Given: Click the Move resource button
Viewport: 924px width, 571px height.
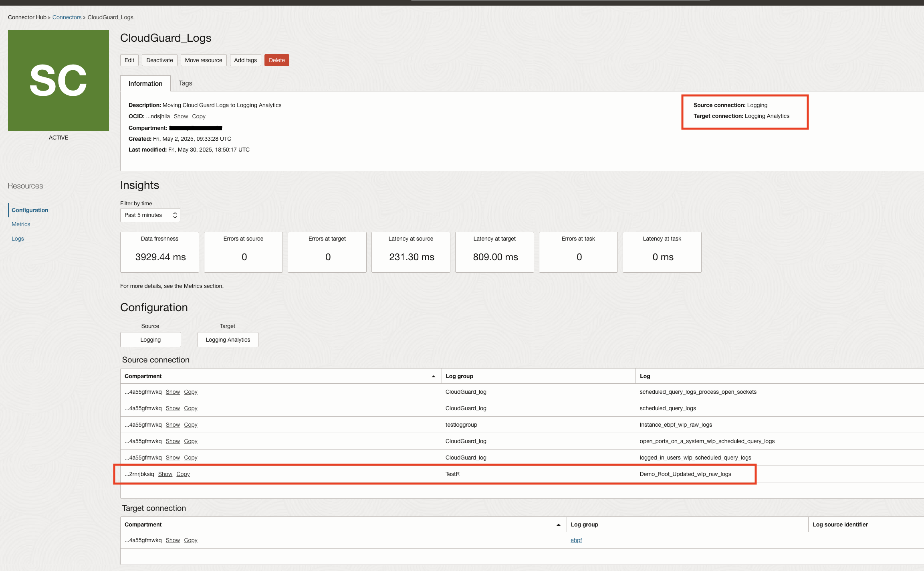Looking at the screenshot, I should (x=203, y=60).
